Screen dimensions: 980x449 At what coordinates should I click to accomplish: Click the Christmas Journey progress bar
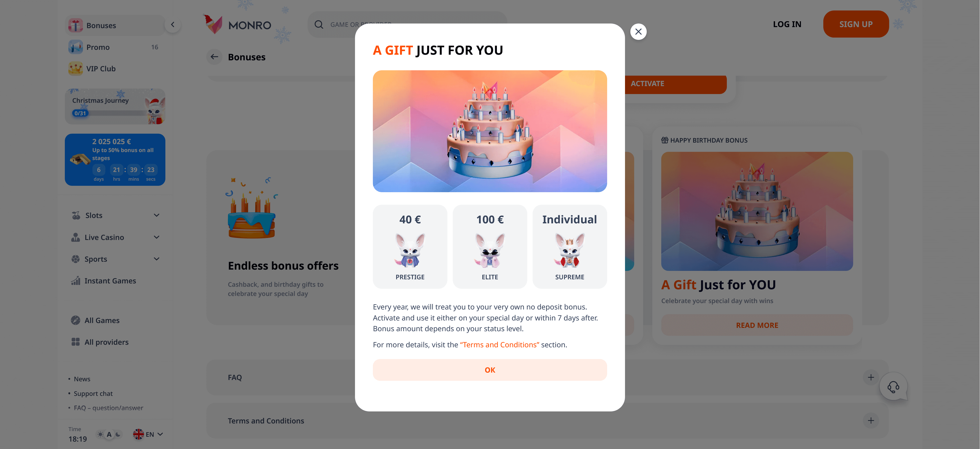pyautogui.click(x=110, y=113)
